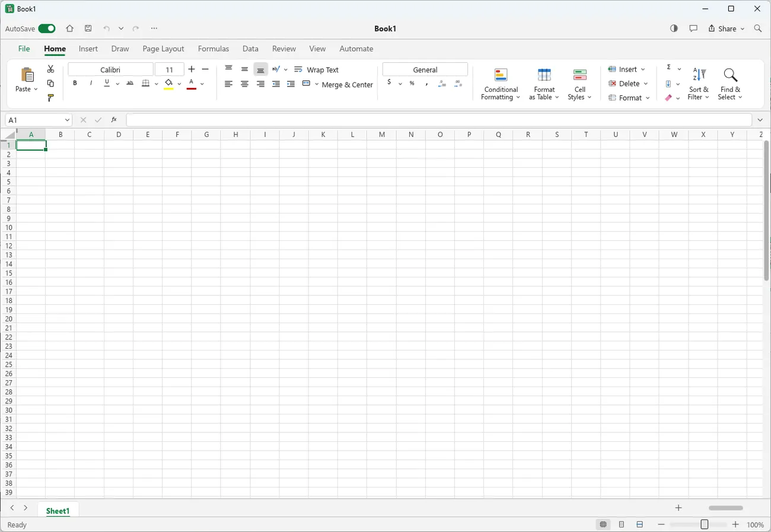Decrease font size with minus icon
Viewport: 771px width, 532px height.
206,69
